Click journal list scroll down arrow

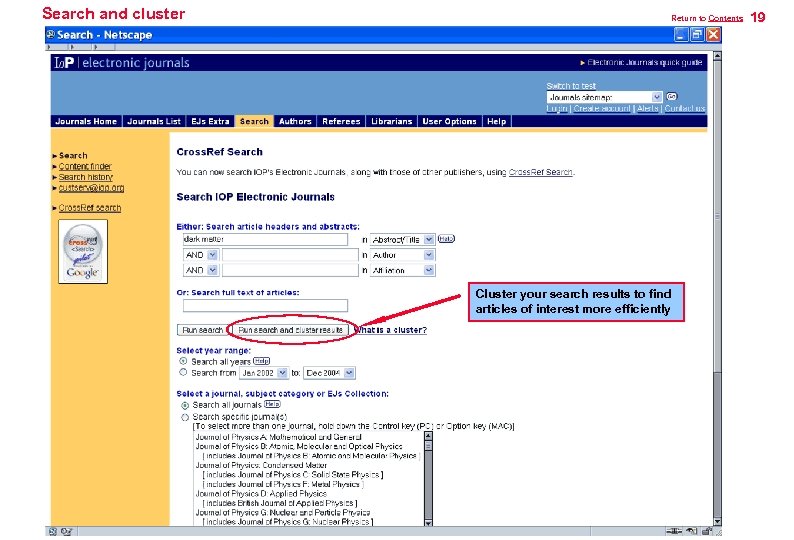tap(428, 522)
